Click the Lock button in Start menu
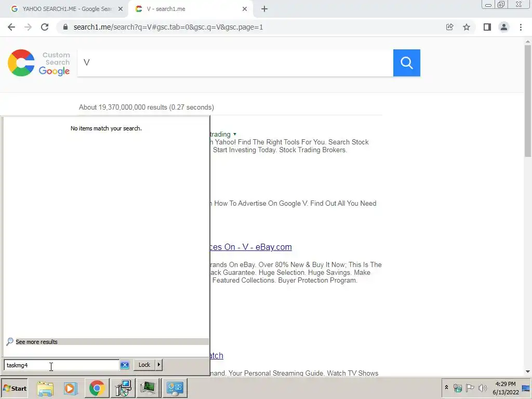Viewport: 532px width, 399px height. pyautogui.click(x=144, y=365)
